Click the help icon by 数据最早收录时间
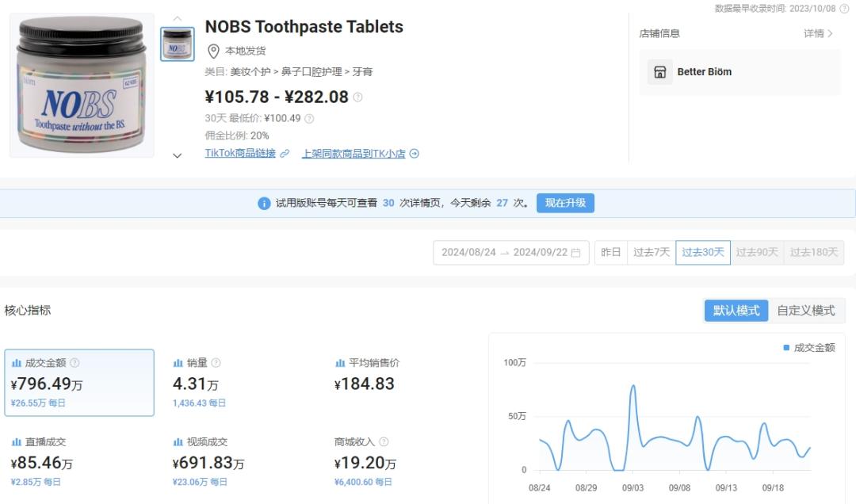 (x=844, y=9)
